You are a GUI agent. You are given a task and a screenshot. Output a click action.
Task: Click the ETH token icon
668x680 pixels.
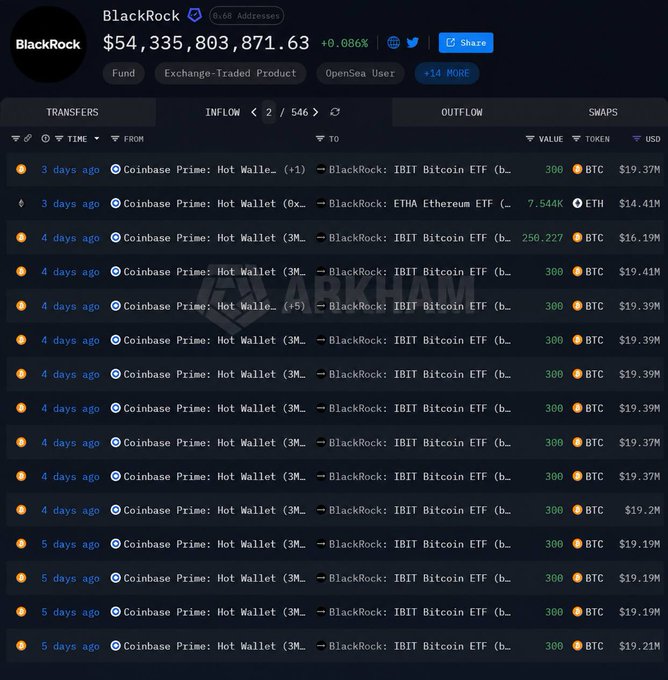(577, 203)
